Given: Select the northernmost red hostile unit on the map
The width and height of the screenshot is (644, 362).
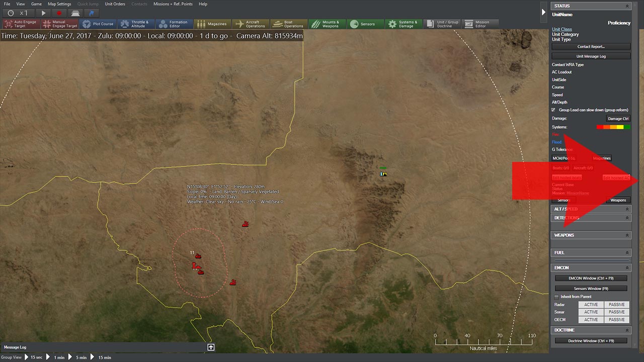Looking at the screenshot, I should point(245,224).
